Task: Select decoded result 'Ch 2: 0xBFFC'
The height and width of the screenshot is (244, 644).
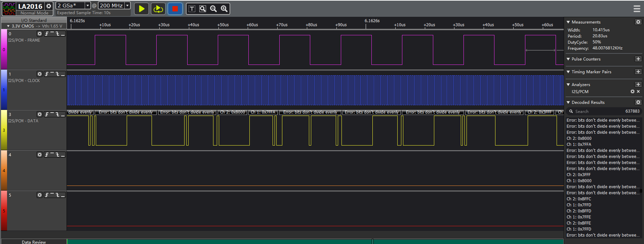Action: (579, 199)
